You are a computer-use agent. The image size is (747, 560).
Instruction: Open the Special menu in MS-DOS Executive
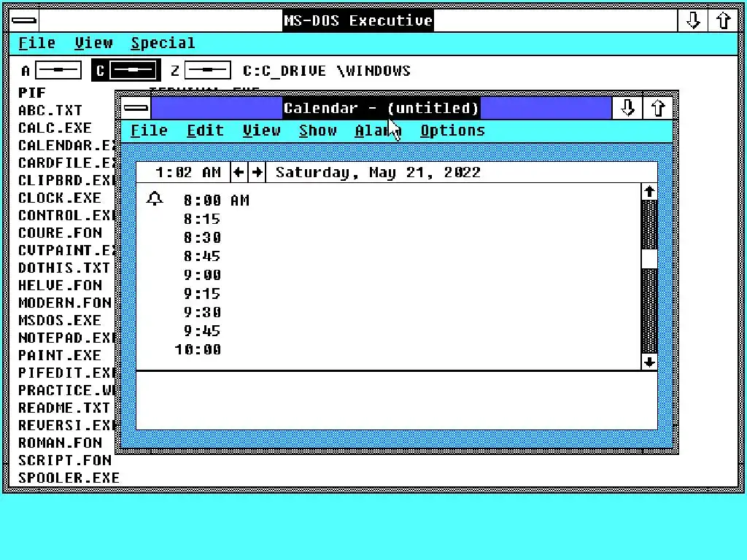163,43
